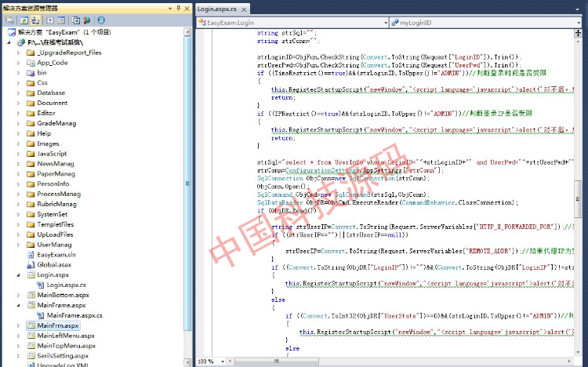Select the Editor folder icon
The image size is (588, 367).
point(31,114)
